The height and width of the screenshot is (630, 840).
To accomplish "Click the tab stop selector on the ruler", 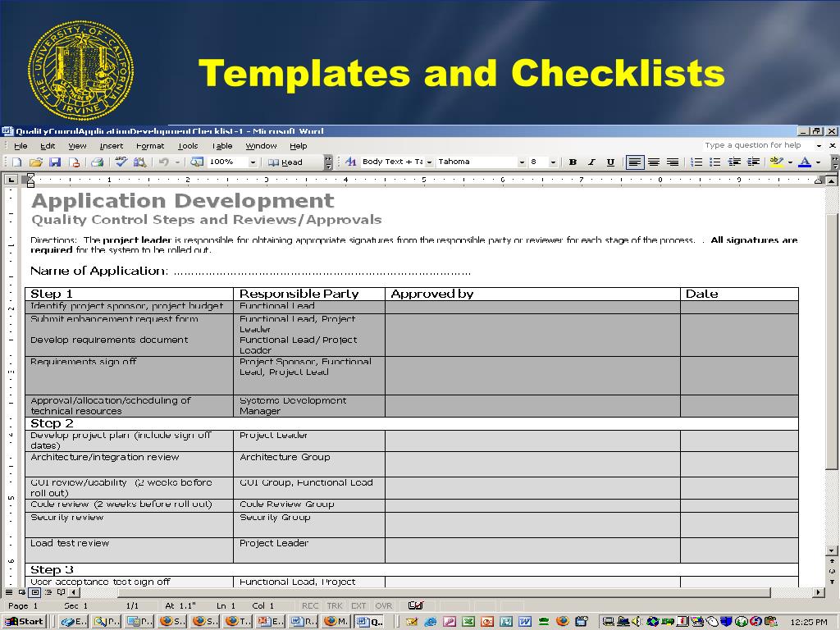I will (10, 180).
